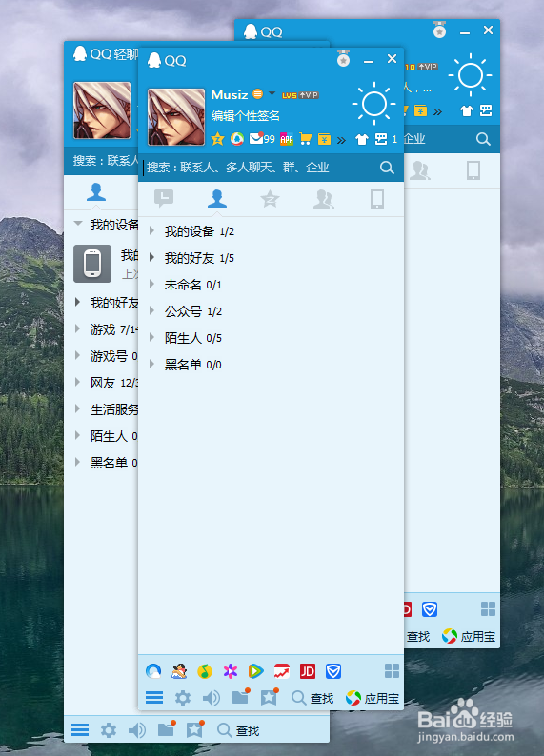Select phone tab in rear right QQ window
This screenshot has height=756, width=544.
[473, 170]
